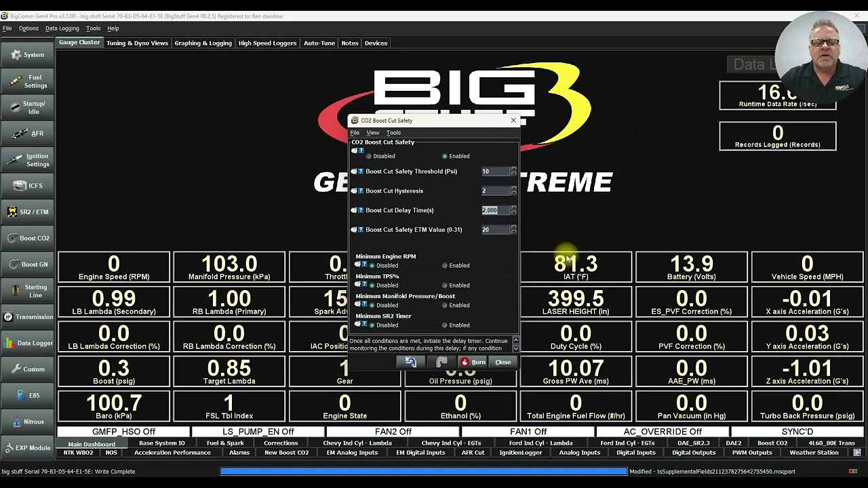Open the Data Logging menu
Image resolution: width=868 pixels, height=488 pixels.
62,28
